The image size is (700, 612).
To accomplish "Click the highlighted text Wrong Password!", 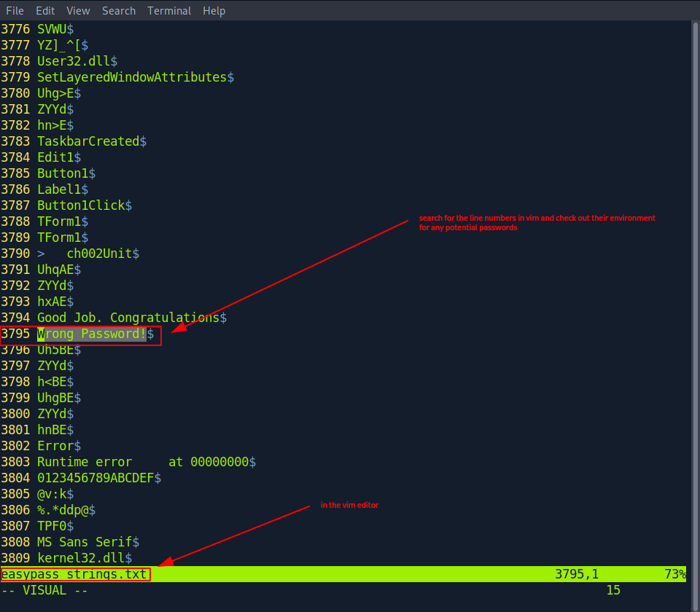I will pos(91,333).
